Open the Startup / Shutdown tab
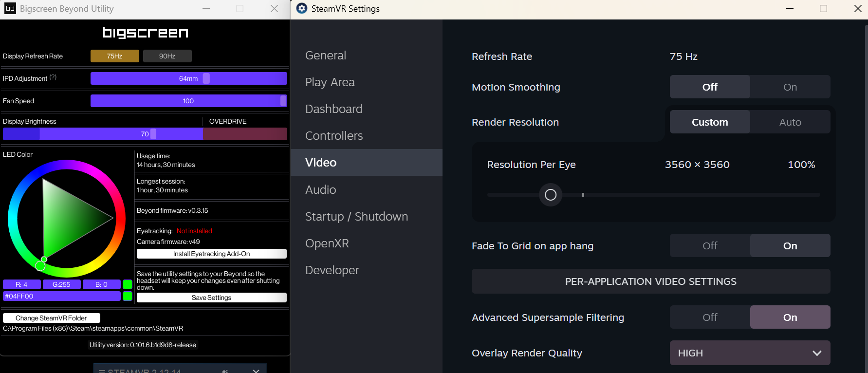This screenshot has height=373, width=868. (x=367, y=216)
